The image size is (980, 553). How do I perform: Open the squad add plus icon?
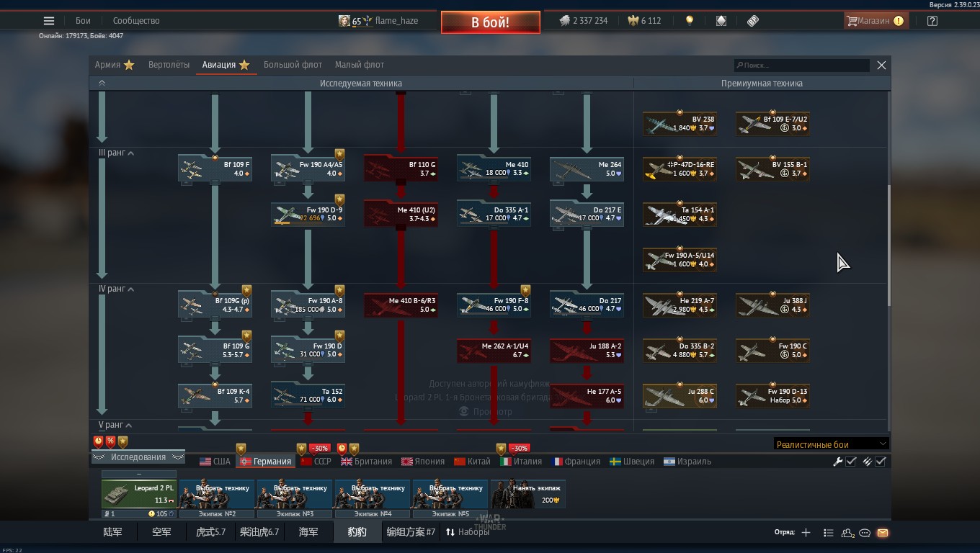(806, 533)
